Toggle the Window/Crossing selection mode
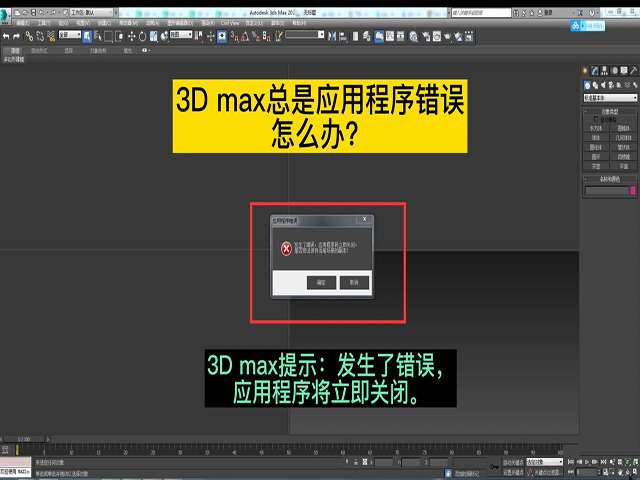The width and height of the screenshot is (640, 480). tap(119, 37)
